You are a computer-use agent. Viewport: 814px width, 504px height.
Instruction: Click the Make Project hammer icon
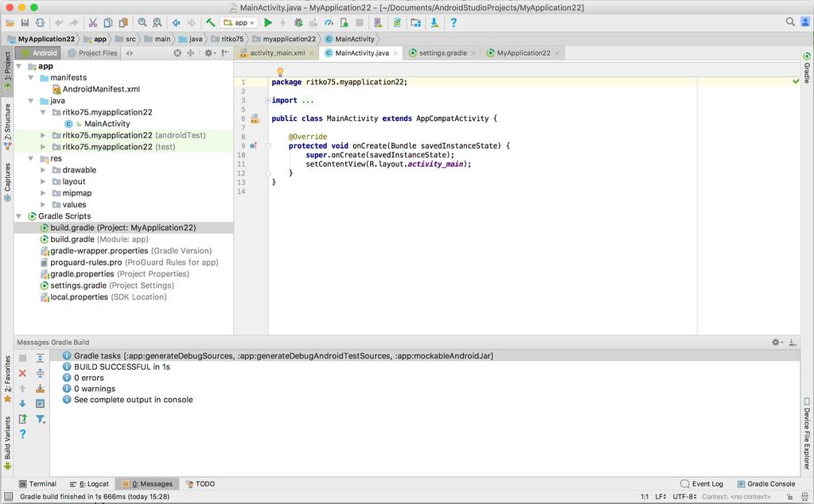[210, 23]
